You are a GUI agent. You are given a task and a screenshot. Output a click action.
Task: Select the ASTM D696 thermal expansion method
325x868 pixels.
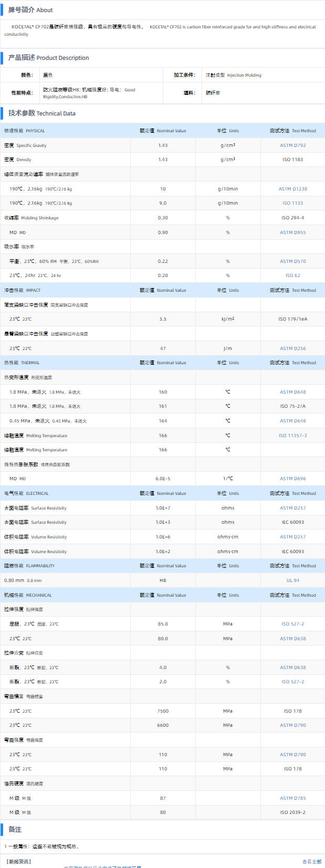click(292, 479)
